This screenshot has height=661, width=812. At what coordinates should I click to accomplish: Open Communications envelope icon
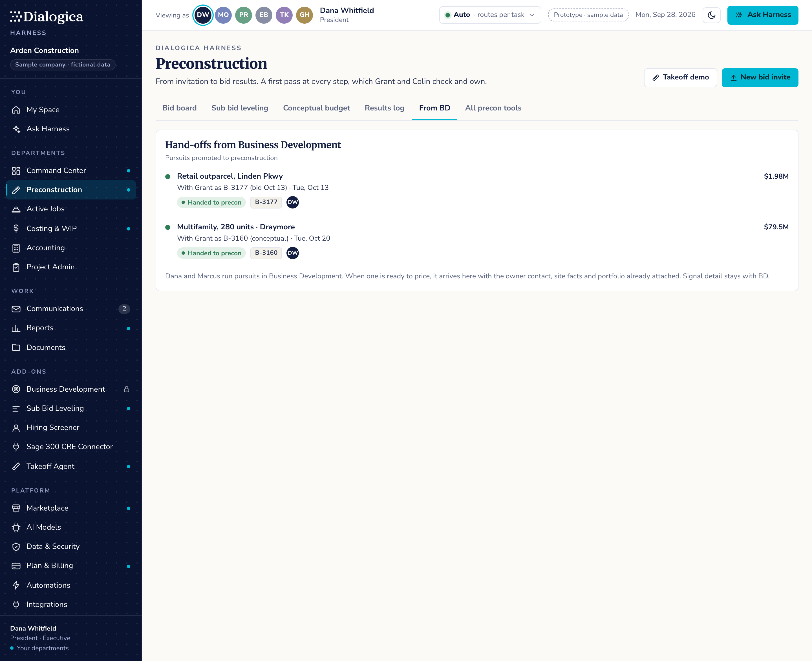[16, 309]
